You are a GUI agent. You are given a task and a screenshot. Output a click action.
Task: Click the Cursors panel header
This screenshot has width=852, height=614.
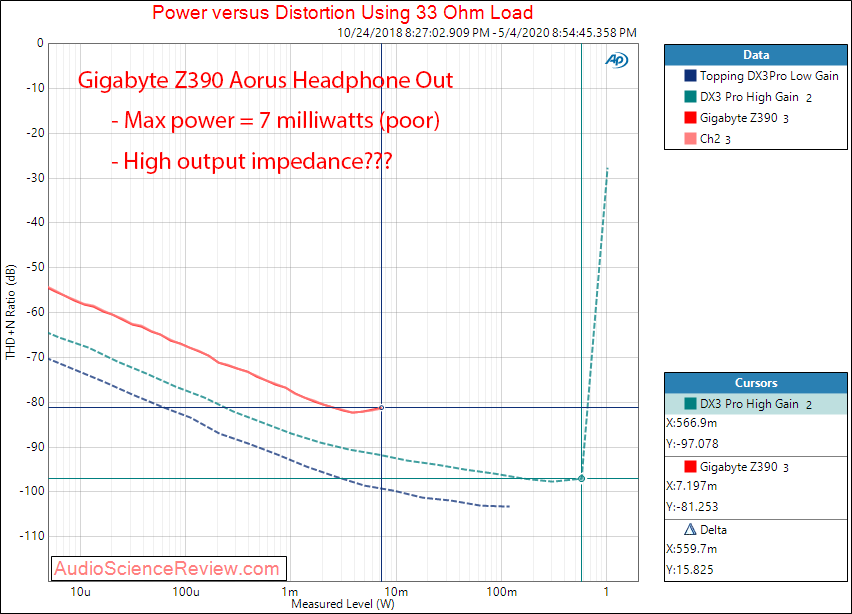click(755, 383)
